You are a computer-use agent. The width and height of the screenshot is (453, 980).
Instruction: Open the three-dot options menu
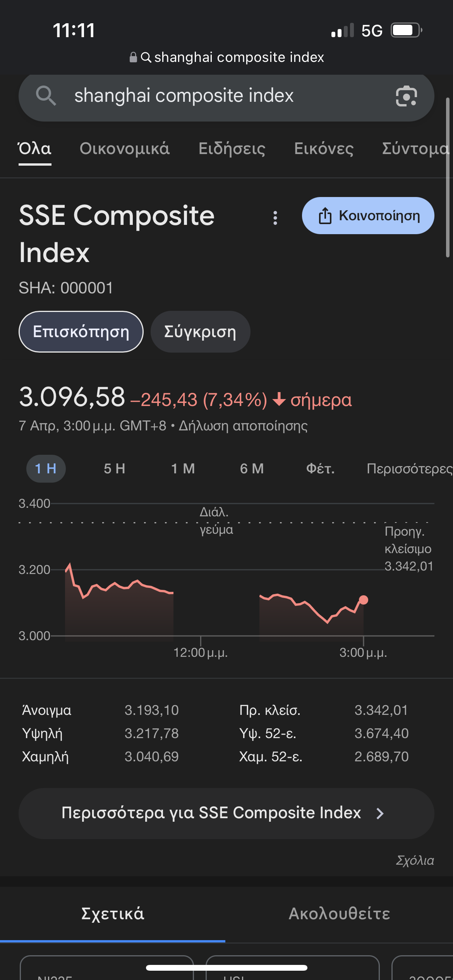(x=275, y=218)
